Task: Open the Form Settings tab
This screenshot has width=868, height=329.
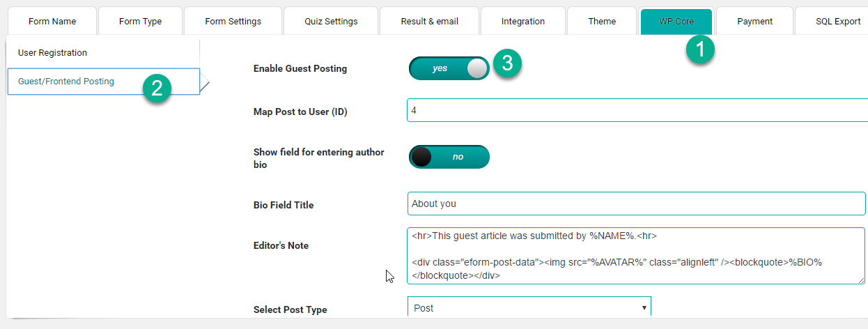Action: [x=233, y=21]
